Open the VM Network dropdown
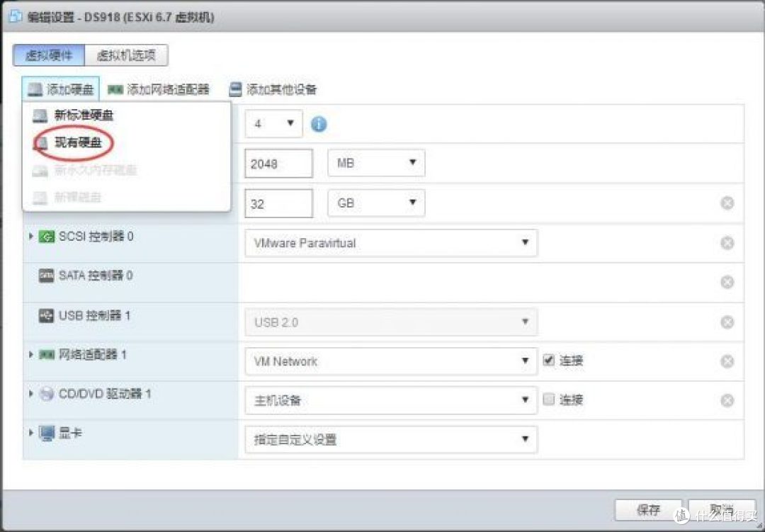The height and width of the screenshot is (532, 765). coord(391,361)
